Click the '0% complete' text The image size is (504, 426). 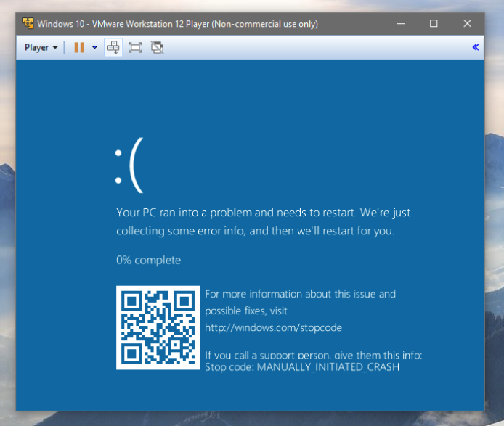pos(148,260)
